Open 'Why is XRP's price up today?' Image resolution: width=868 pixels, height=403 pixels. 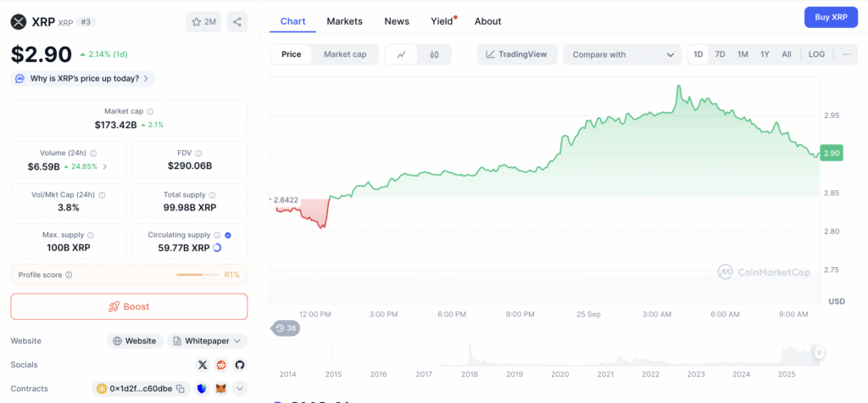[x=83, y=79]
